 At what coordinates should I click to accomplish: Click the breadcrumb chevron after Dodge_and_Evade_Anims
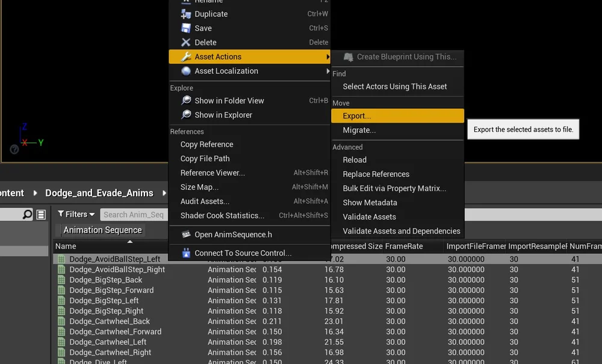point(163,194)
